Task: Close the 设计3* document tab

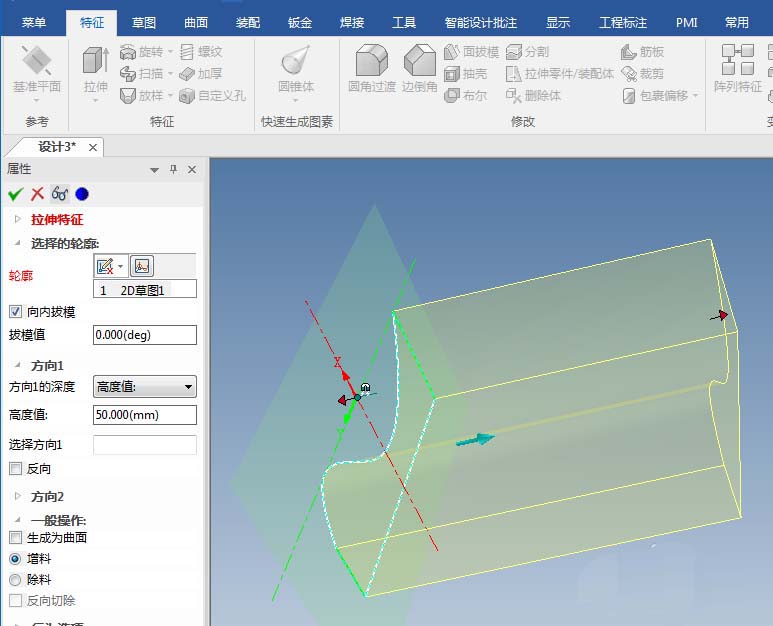Action: (93, 147)
